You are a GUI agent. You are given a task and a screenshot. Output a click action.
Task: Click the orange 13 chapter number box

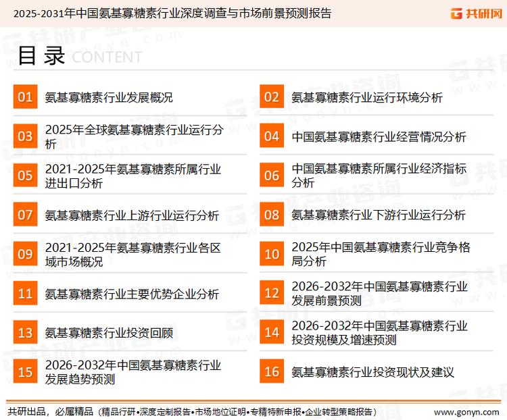coord(25,332)
